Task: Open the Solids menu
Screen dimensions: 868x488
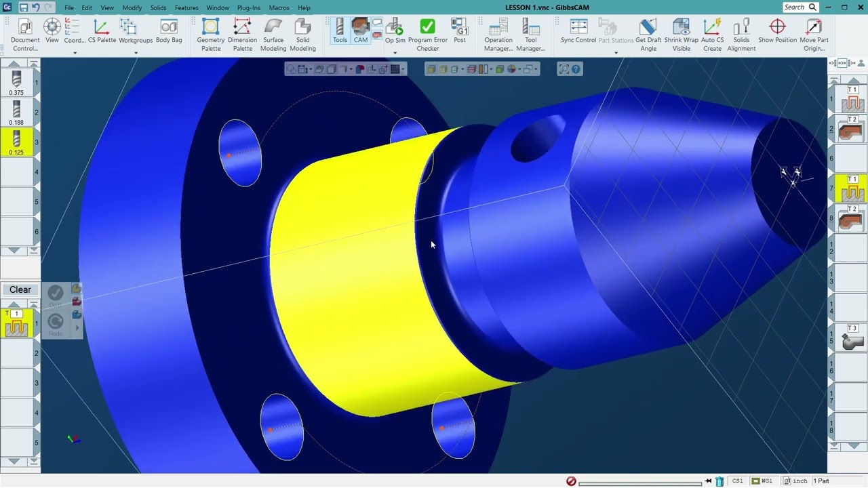Action: click(158, 7)
